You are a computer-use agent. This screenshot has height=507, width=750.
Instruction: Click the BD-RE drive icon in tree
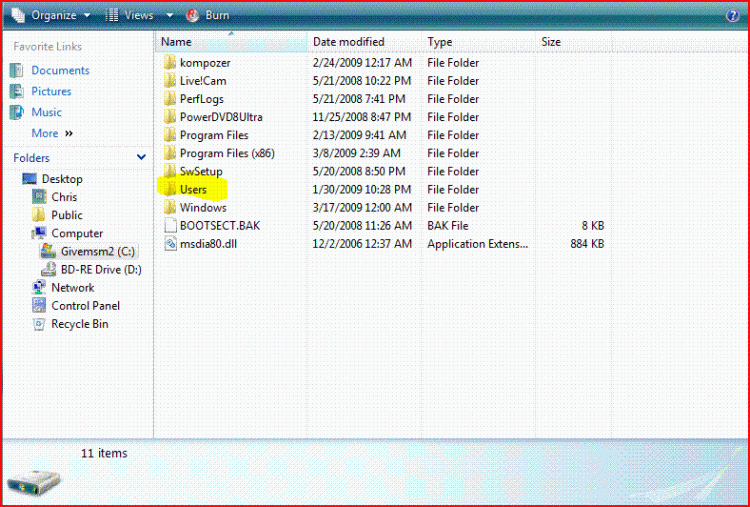pos(48,270)
